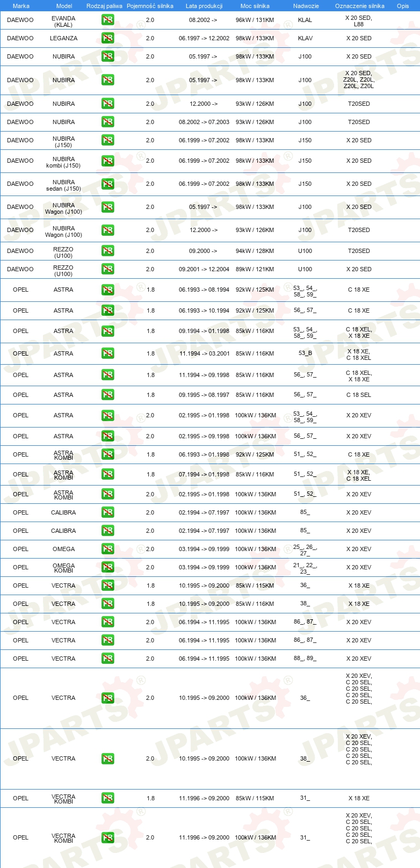Select the LEGANZA model cell

[x=63, y=38]
